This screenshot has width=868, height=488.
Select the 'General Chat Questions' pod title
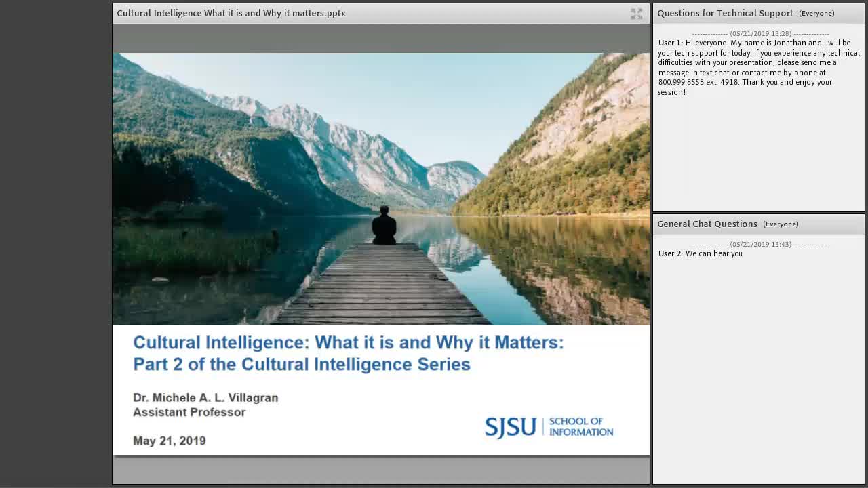[x=707, y=224]
